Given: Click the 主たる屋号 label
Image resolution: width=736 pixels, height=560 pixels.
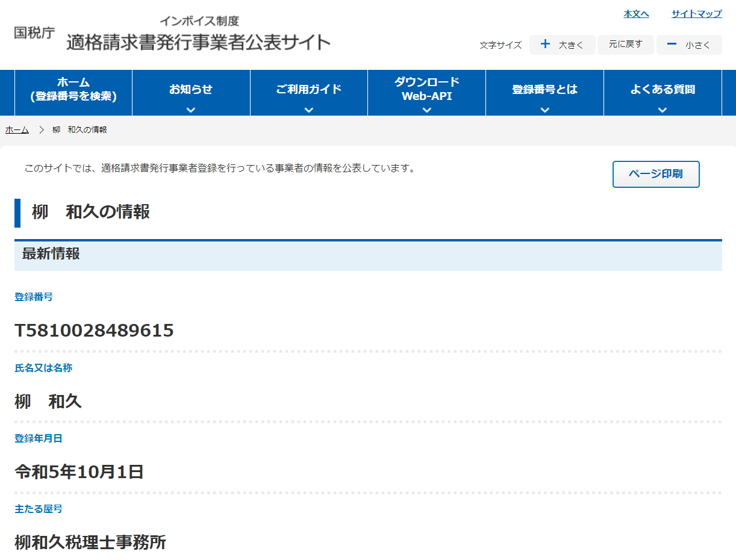Looking at the screenshot, I should (x=39, y=509).
